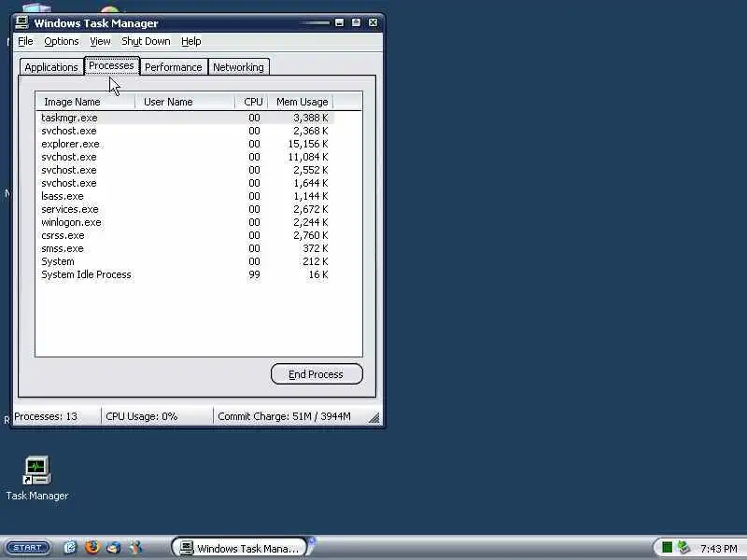747x560 pixels.
Task: Maximize the Task Manager window
Action: [356, 22]
